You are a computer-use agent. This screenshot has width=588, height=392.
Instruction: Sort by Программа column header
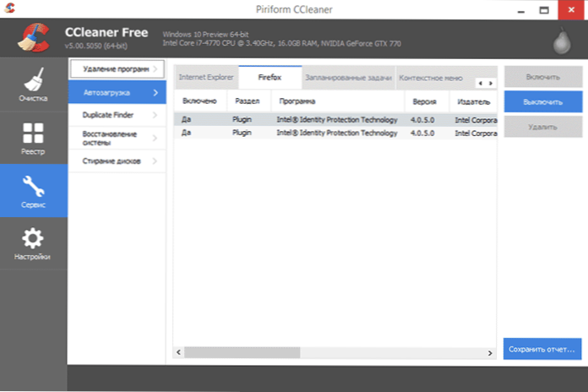point(337,101)
